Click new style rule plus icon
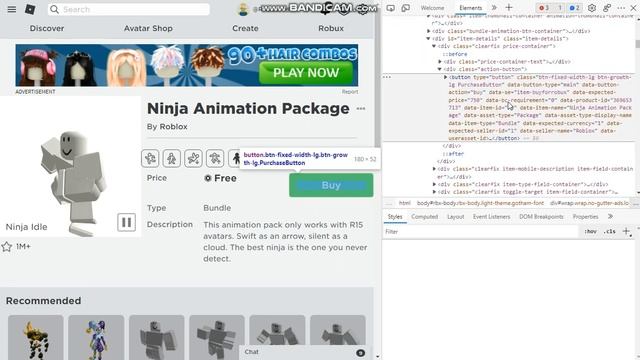 (627, 231)
